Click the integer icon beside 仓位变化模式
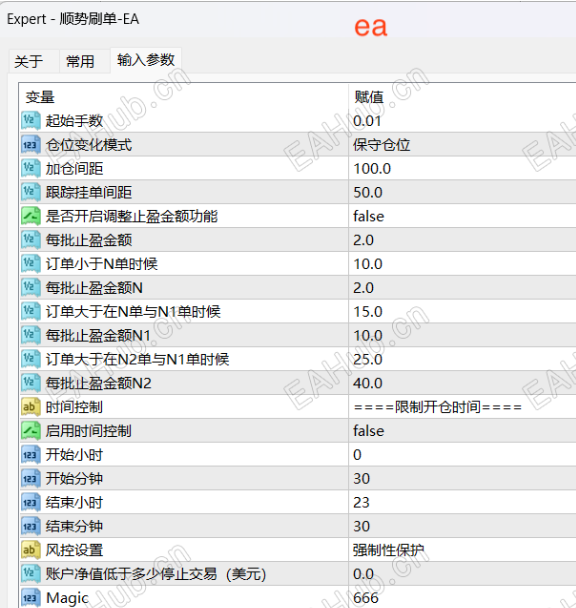Image resolution: width=576 pixels, height=608 pixels. (31, 145)
